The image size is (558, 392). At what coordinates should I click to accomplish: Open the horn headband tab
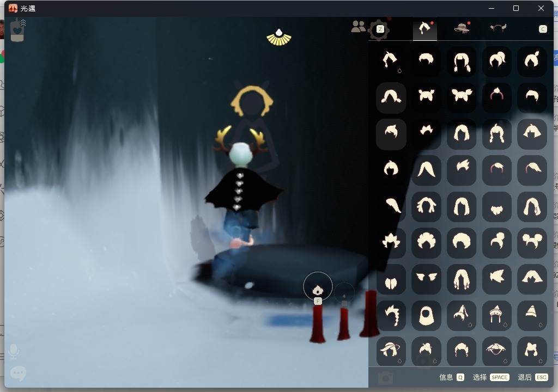click(x=498, y=28)
